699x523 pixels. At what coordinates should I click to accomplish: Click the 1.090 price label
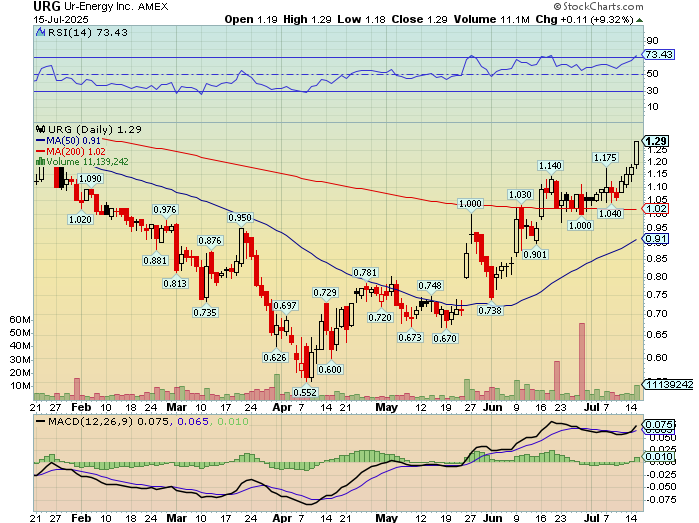(90, 178)
